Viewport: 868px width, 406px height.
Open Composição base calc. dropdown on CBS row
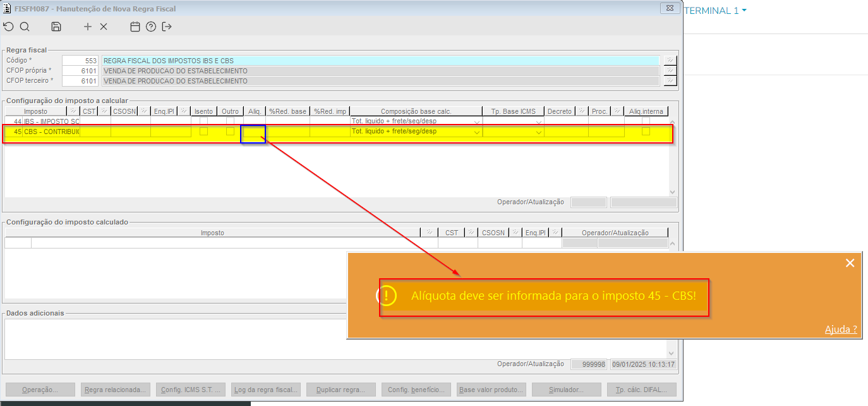click(x=477, y=132)
